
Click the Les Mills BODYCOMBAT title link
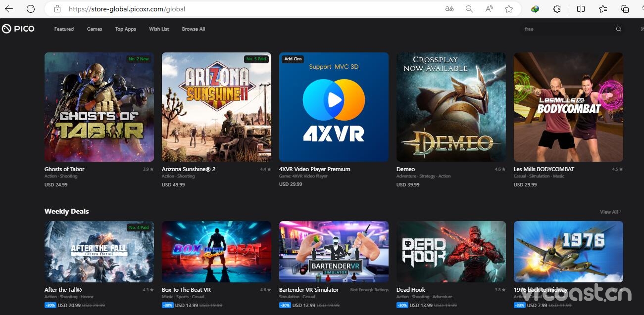point(544,169)
